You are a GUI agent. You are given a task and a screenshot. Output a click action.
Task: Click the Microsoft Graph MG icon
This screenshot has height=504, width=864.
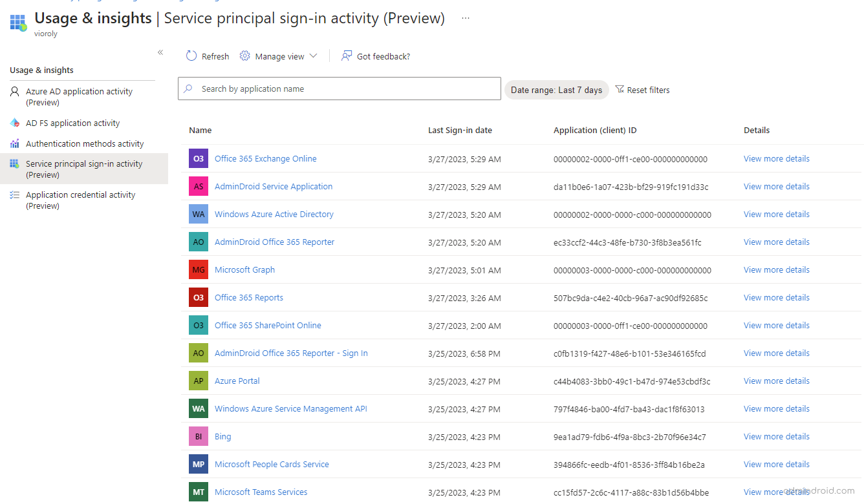[199, 269]
